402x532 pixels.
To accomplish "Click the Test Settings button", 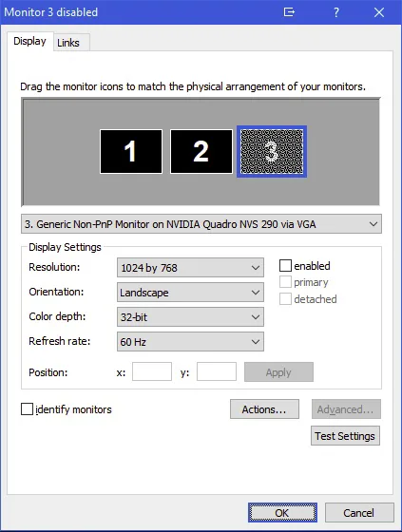I will 345,436.
